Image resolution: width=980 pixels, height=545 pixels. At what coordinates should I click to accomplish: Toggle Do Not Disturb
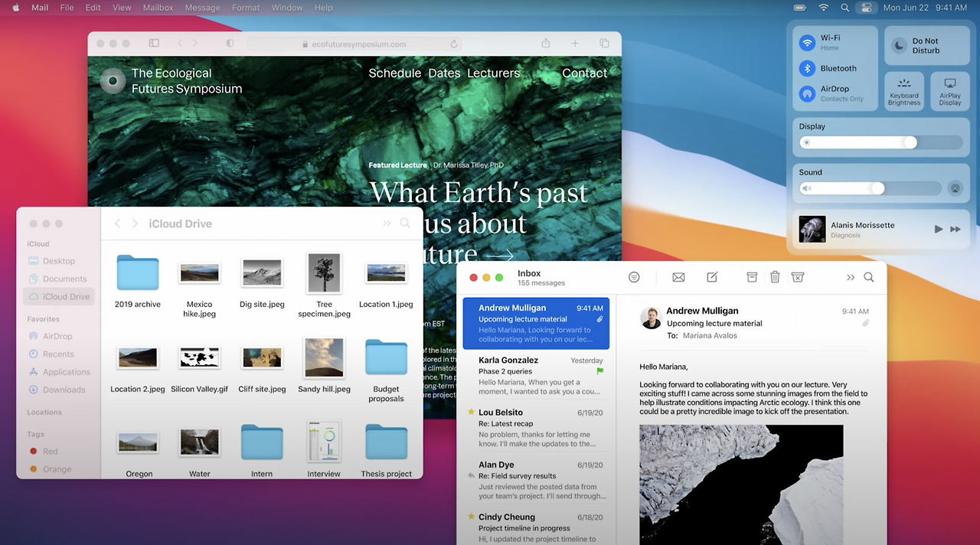tap(926, 46)
